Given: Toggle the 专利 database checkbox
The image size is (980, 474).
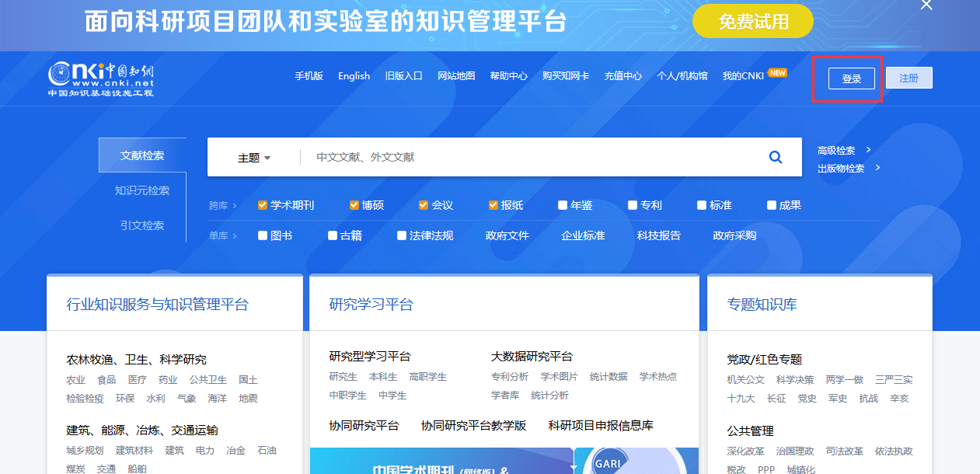Looking at the screenshot, I should pos(633,205).
